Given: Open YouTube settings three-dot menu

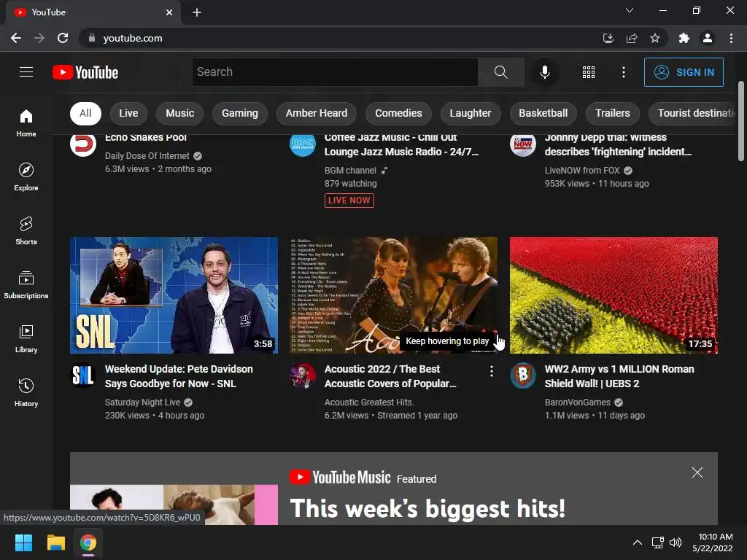Looking at the screenshot, I should (x=624, y=72).
